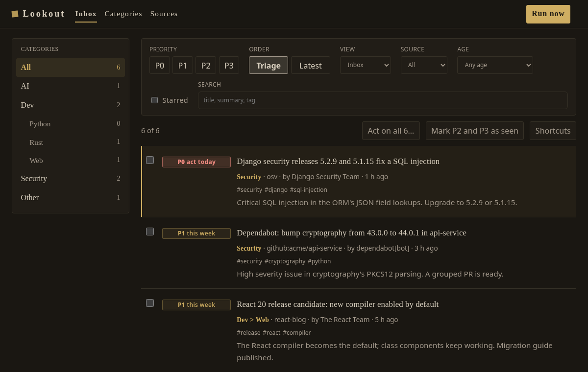The image size is (588, 372).
Task: Enable the Starred checkbox
Action: (155, 100)
